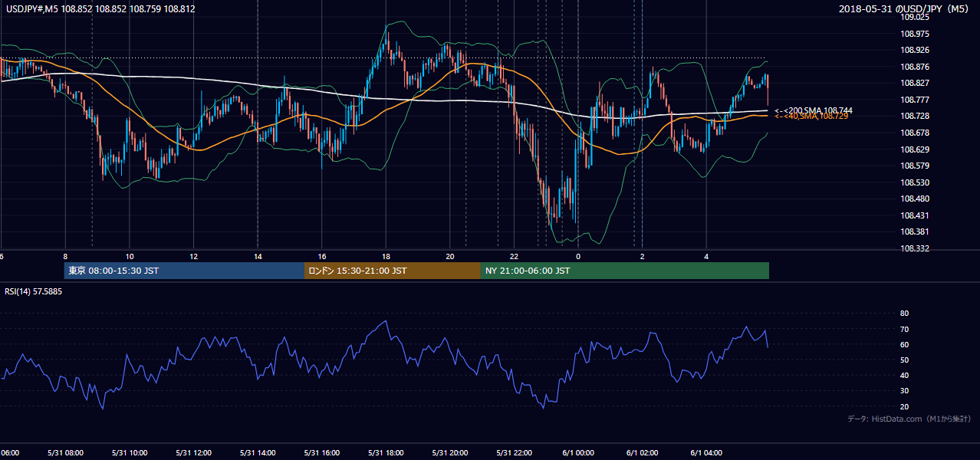This screenshot has height=460, width=980.
Task: Click price axis value 108.777
Action: [x=916, y=100]
